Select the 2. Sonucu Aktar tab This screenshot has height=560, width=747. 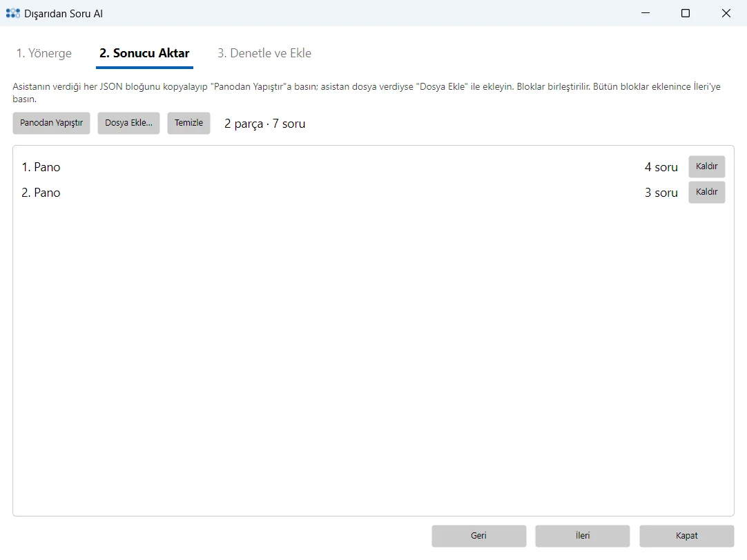[144, 53]
